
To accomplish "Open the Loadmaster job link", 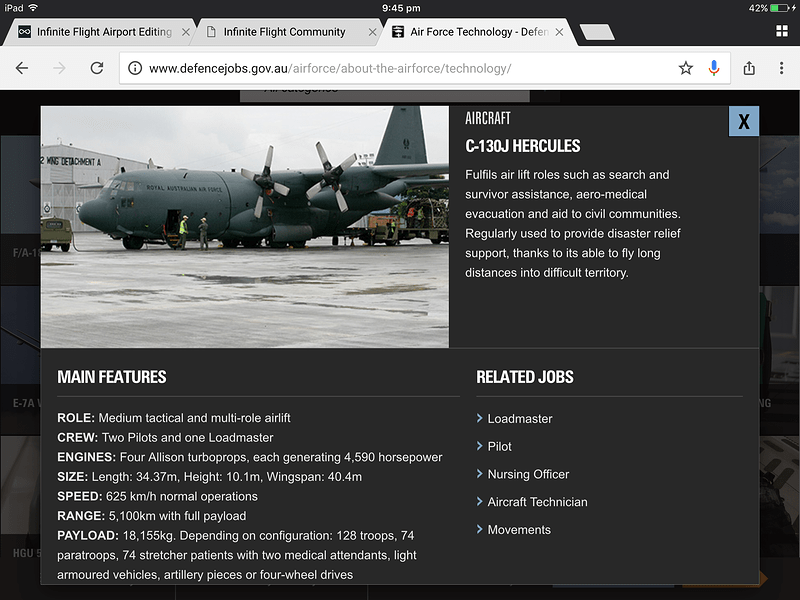I will (520, 419).
